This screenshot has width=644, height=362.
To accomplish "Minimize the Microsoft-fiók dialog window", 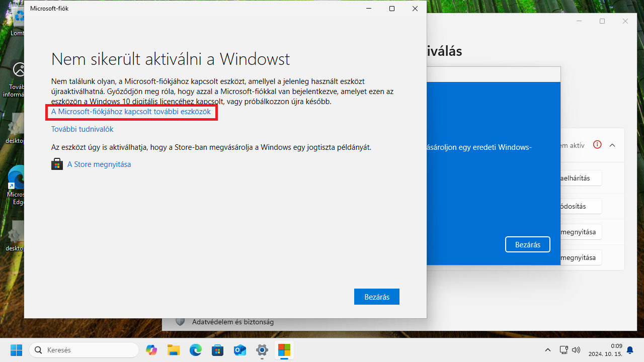I will pyautogui.click(x=369, y=9).
